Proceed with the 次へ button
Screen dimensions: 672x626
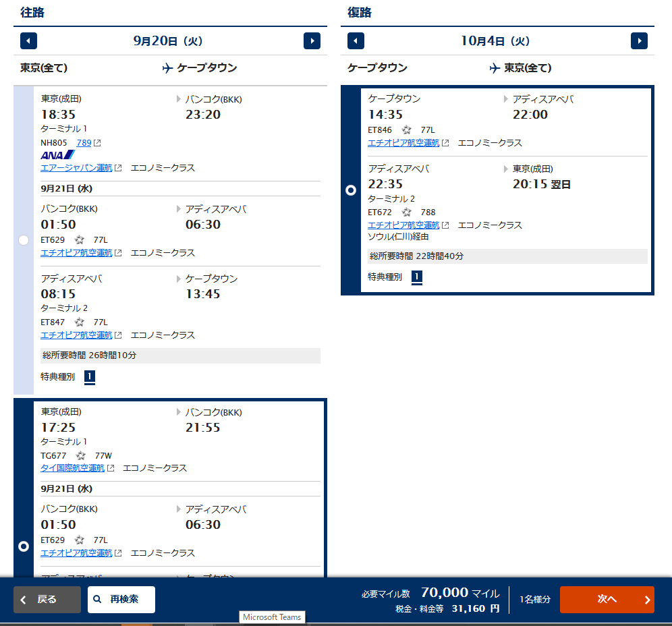(x=607, y=600)
